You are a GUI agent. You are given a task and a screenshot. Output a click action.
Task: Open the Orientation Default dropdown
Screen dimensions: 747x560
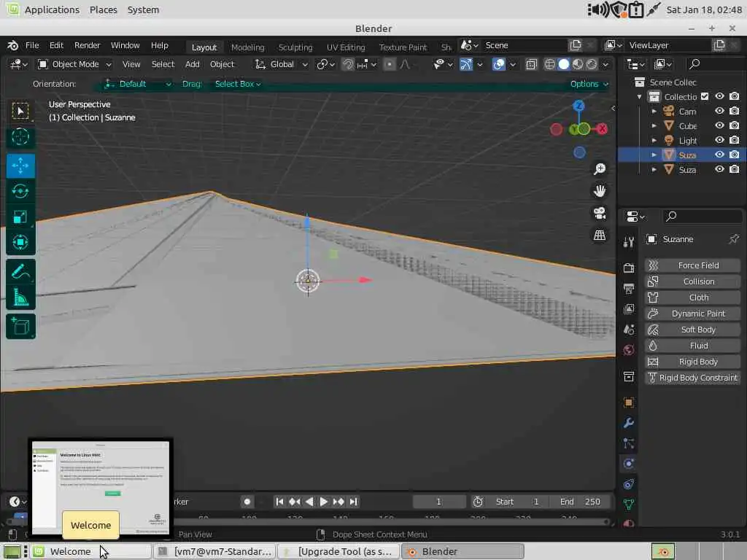pos(138,84)
